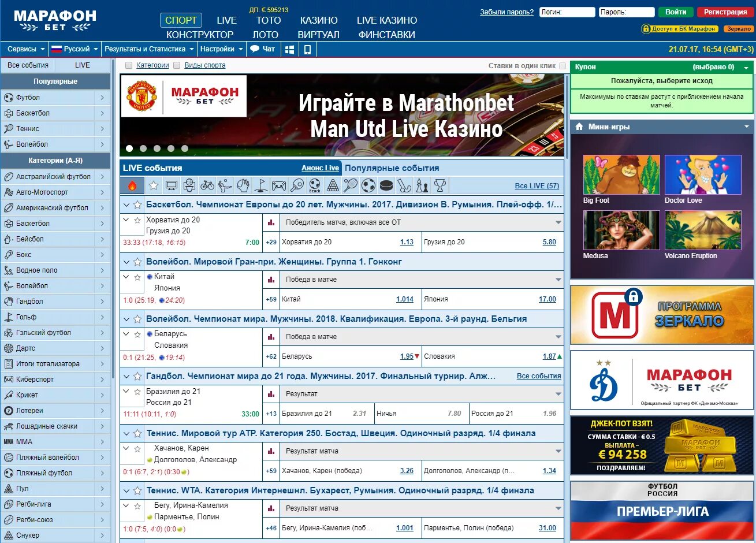
Task: Filter live events by beach soccer icon
Action: pyautogui.click(x=315, y=185)
